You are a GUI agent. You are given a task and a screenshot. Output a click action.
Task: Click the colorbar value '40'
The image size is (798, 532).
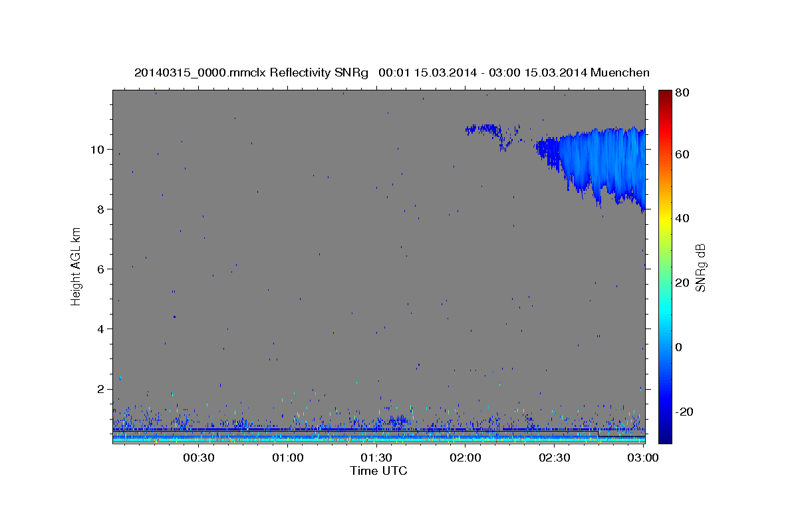[x=682, y=218]
